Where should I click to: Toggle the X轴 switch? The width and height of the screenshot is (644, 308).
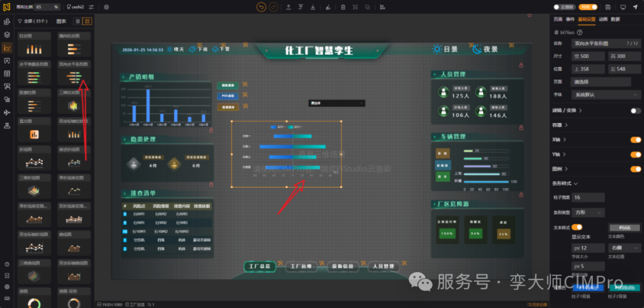tap(636, 140)
